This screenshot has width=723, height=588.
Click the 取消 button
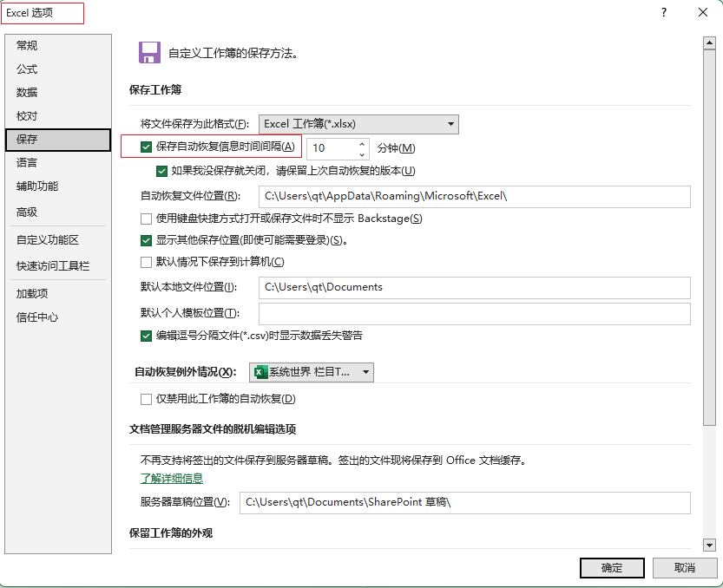point(685,568)
